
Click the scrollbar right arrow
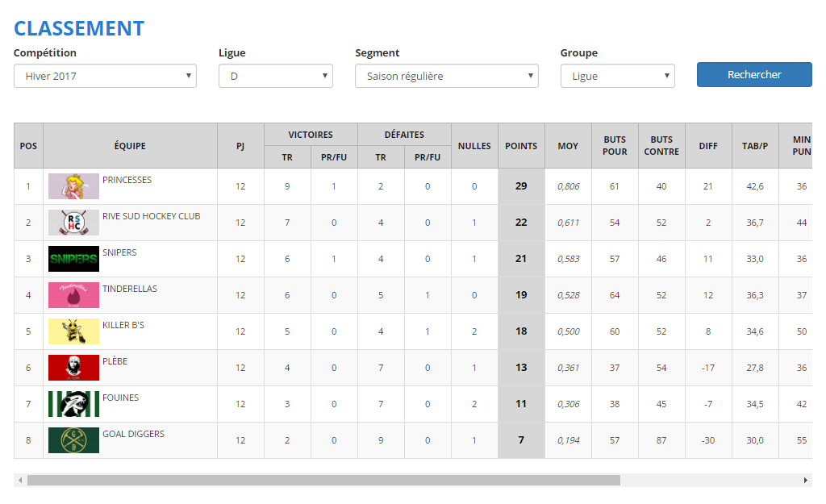pos(805,480)
